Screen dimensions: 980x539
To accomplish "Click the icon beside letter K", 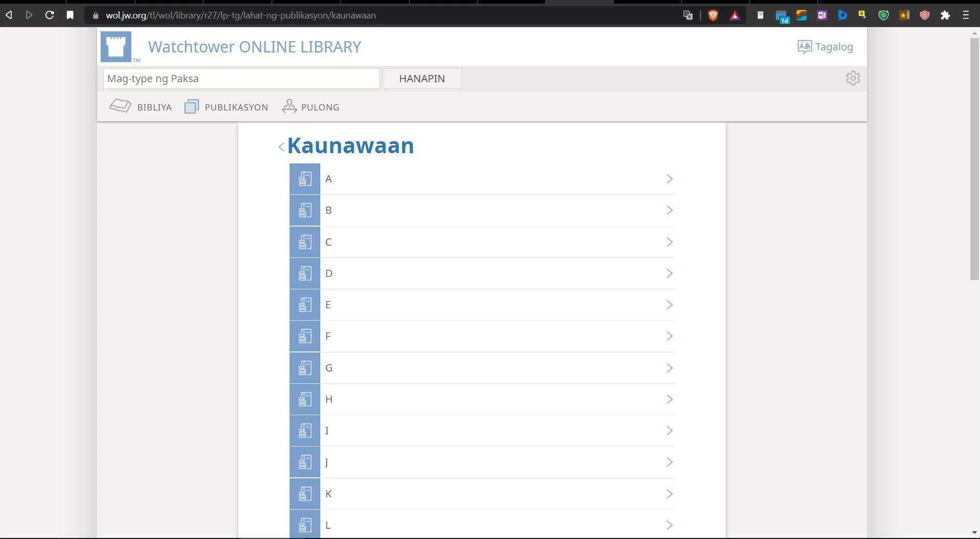I will click(305, 494).
